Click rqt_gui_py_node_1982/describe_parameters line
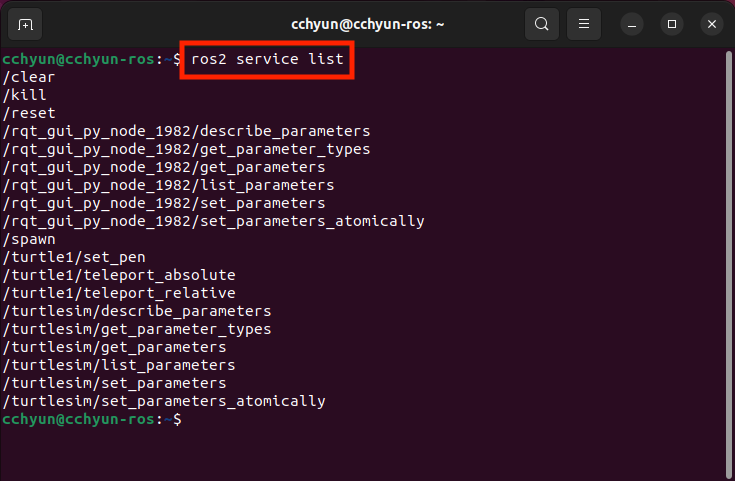The image size is (735, 481). [x=186, y=131]
